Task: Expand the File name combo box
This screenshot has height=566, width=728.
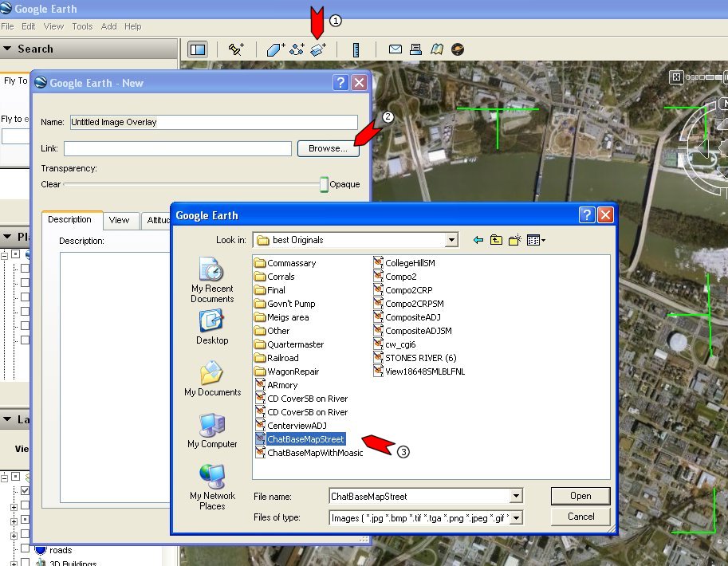Action: coord(517,497)
